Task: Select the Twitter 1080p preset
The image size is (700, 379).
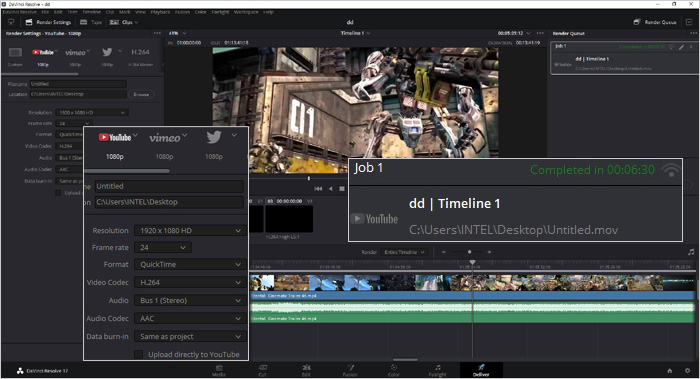Action: 107,57
